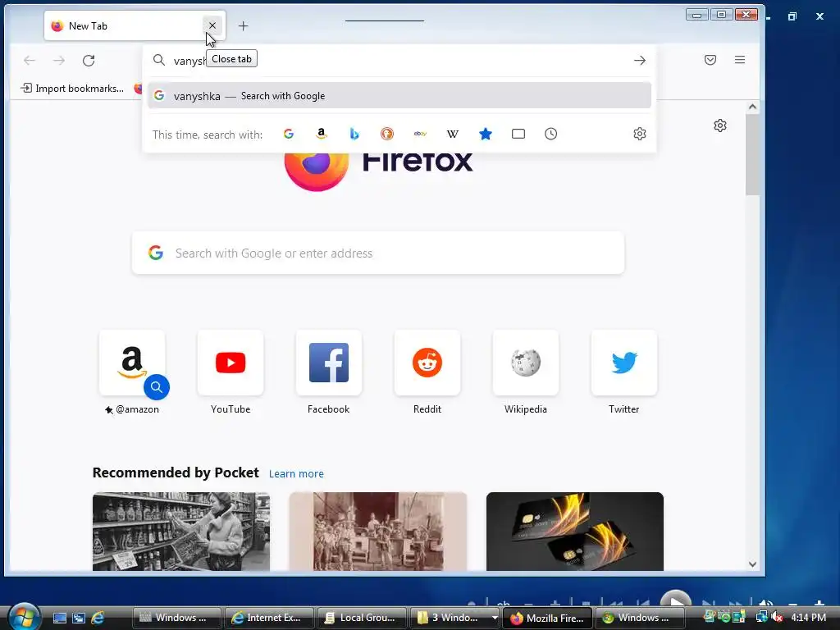Switch to Internet Ex... taskbar button
Viewport: 840px width, 630px height.
(x=269, y=618)
